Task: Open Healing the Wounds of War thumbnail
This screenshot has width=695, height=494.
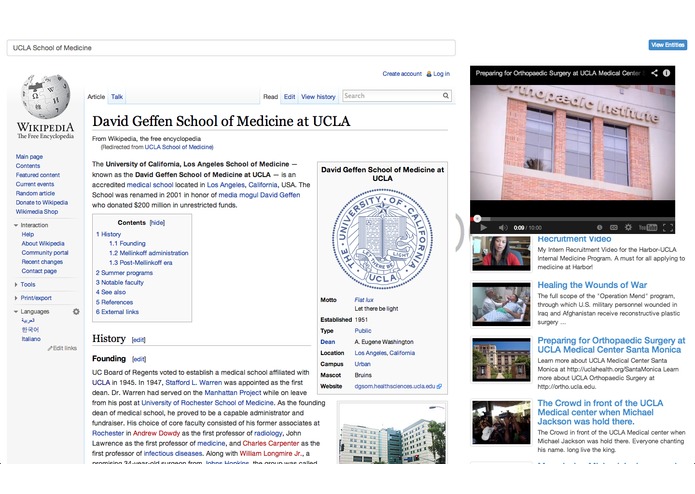Action: 501,304
